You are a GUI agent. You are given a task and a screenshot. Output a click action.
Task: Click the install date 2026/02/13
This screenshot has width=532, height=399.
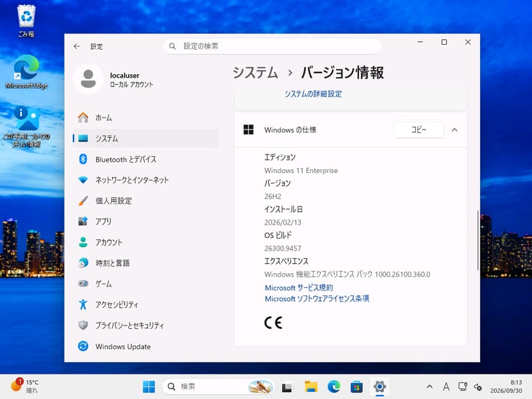click(x=283, y=222)
